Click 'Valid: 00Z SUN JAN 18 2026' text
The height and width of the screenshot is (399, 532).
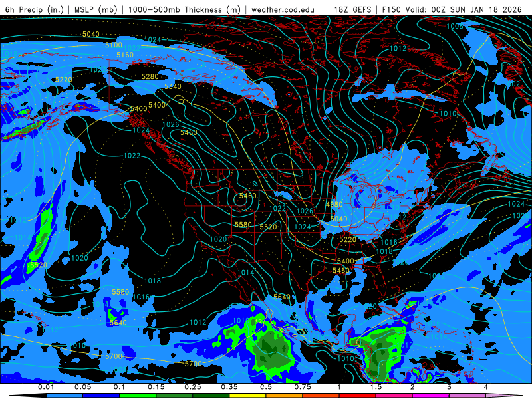pyautogui.click(x=464, y=9)
